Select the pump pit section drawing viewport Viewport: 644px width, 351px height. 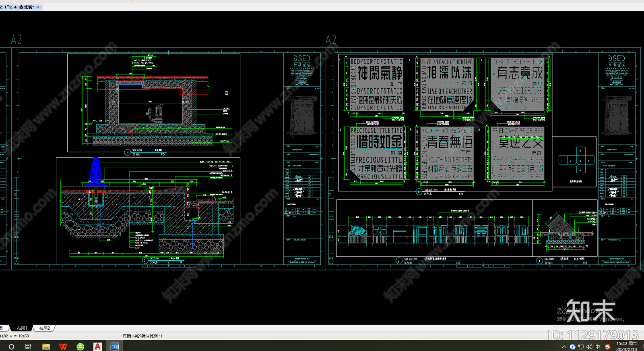point(154,103)
